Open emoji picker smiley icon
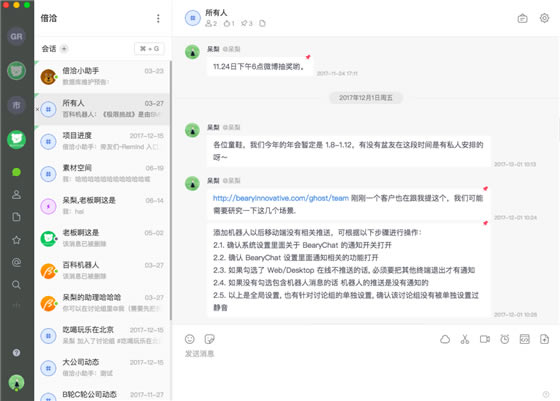The height and width of the screenshot is (401, 560). click(190, 339)
